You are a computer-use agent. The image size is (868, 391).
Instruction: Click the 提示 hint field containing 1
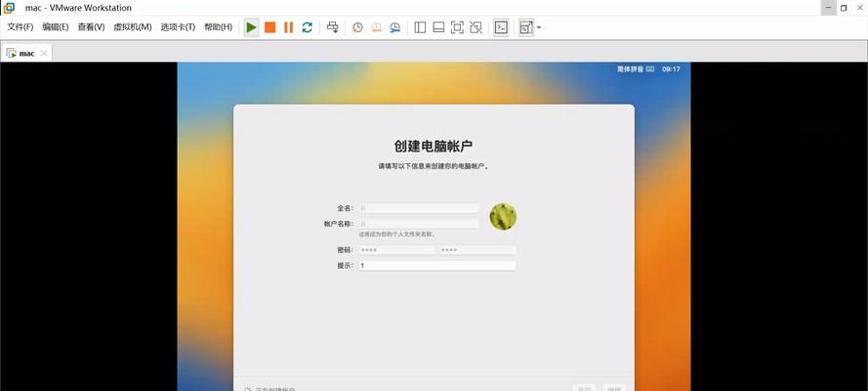tap(437, 266)
